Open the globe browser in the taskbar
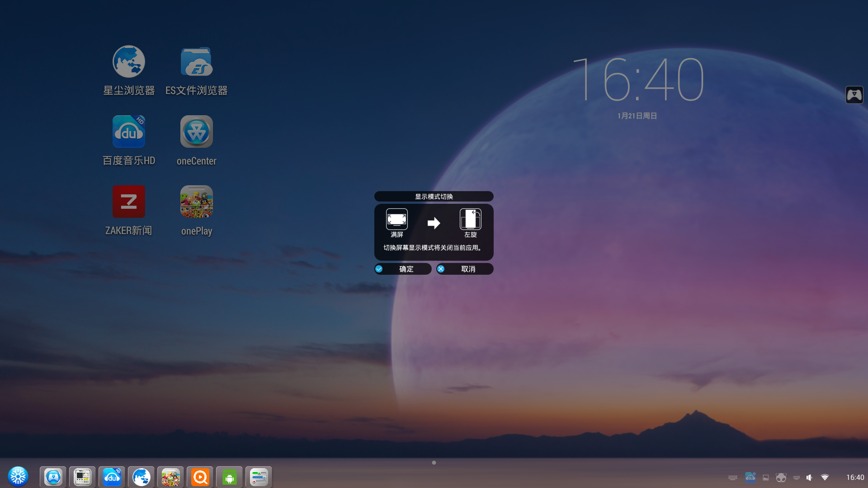 [141, 477]
